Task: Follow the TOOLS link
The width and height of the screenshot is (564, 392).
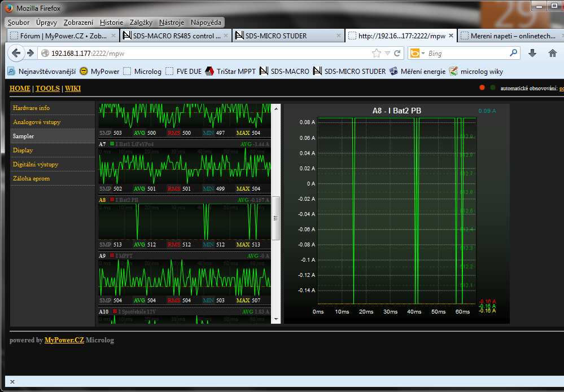Action: tap(47, 89)
